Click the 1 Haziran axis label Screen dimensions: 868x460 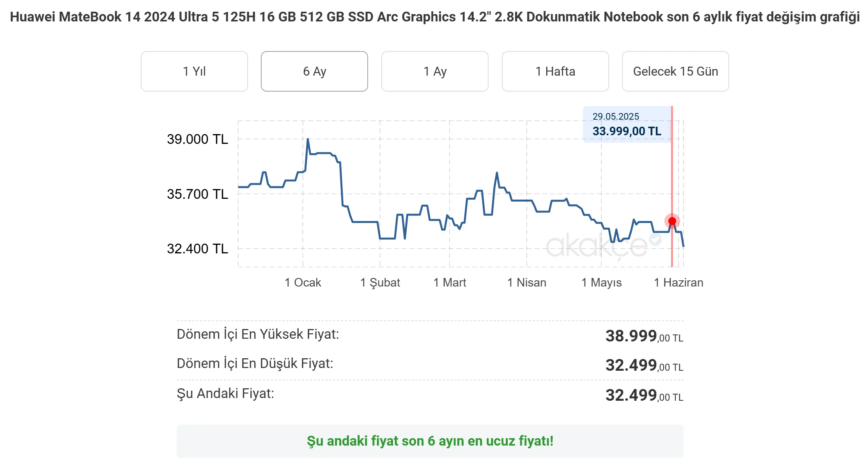678,283
